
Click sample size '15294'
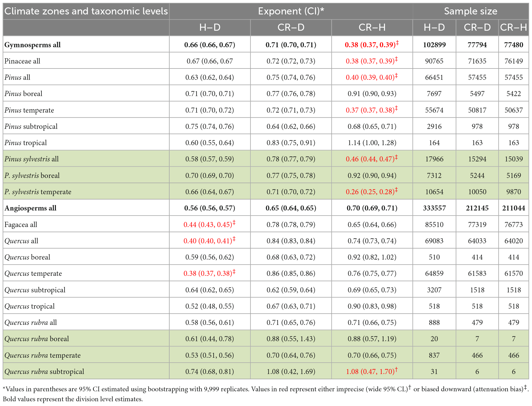point(477,159)
